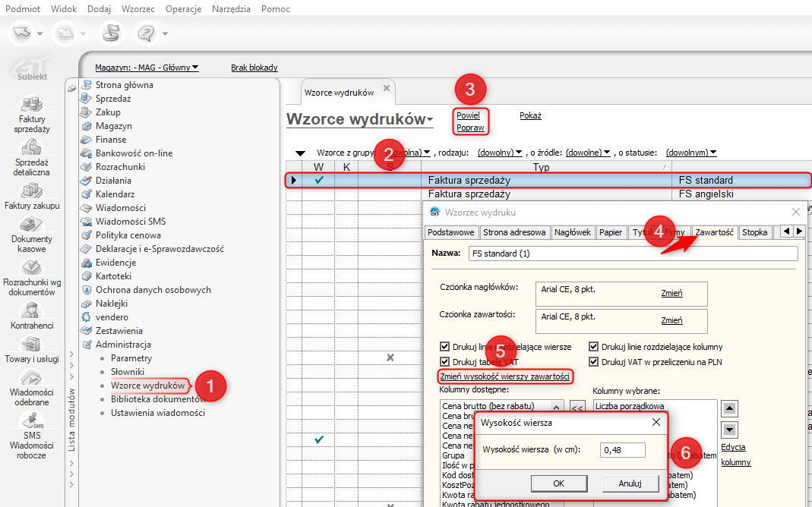Open vendero module in tree

tap(112, 317)
